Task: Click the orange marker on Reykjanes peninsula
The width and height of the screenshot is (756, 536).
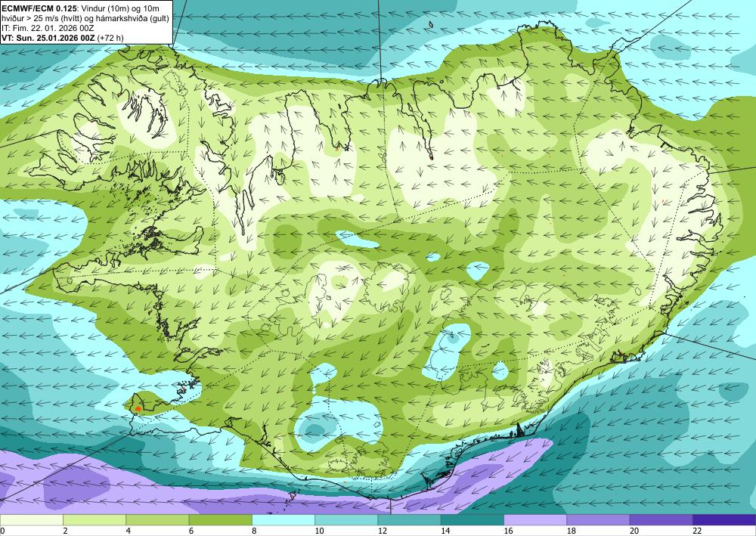Action: (x=138, y=408)
